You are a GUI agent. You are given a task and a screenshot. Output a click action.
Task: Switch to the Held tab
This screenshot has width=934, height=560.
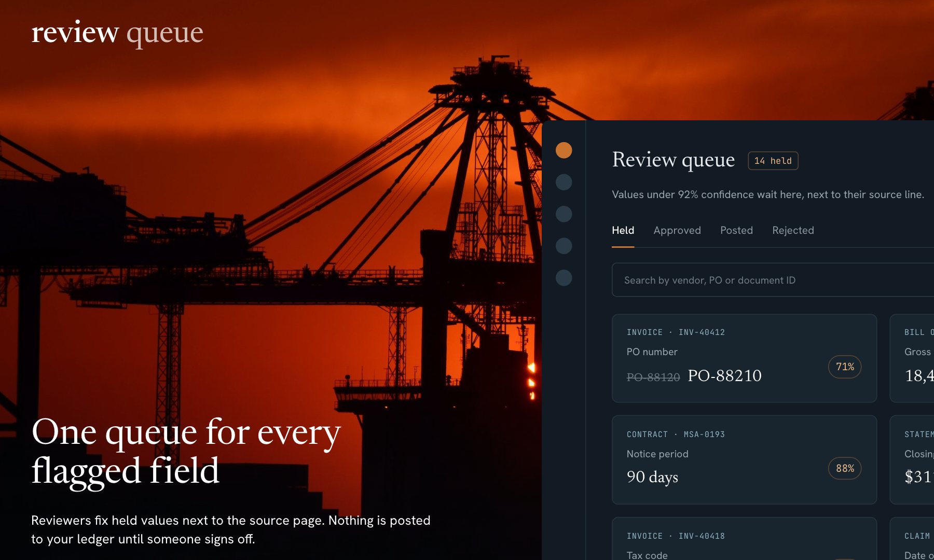click(623, 230)
